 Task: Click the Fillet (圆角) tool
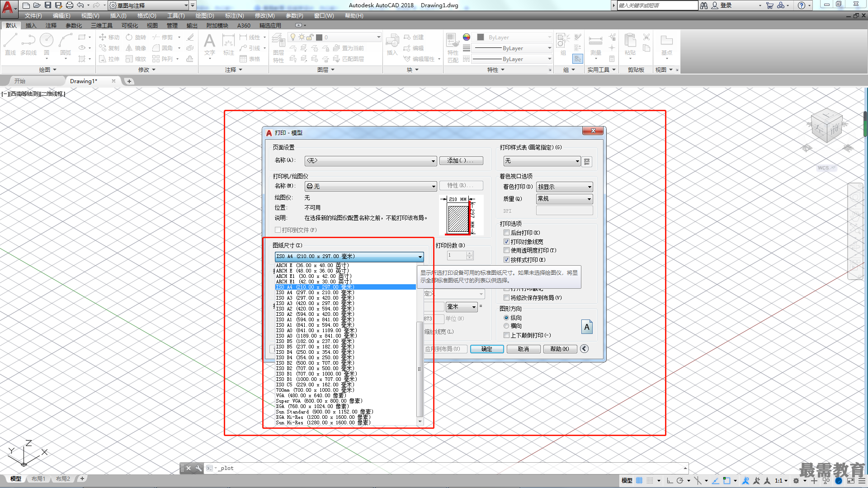pos(163,48)
